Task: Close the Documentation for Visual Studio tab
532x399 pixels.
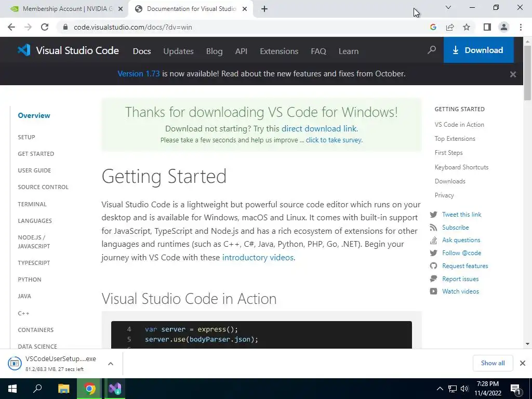Action: point(245,9)
